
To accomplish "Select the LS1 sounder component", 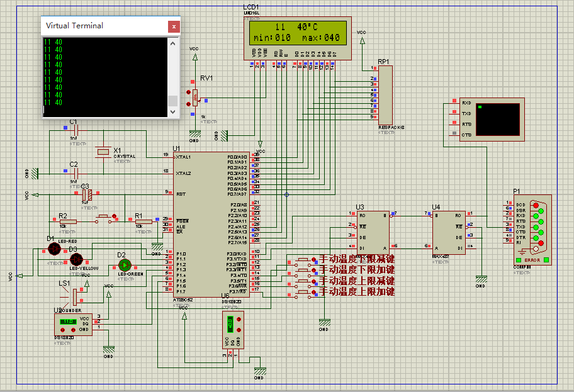I will coord(75,297).
